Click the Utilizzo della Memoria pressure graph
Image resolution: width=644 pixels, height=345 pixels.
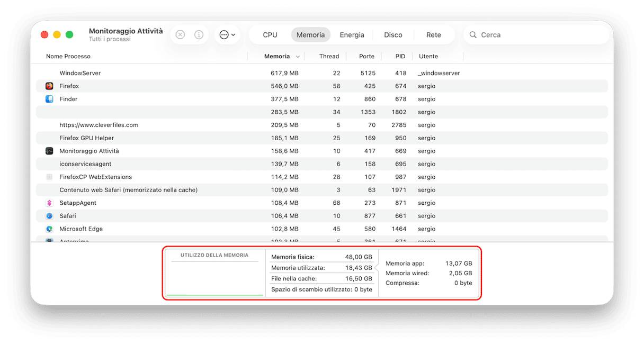pyautogui.click(x=214, y=274)
